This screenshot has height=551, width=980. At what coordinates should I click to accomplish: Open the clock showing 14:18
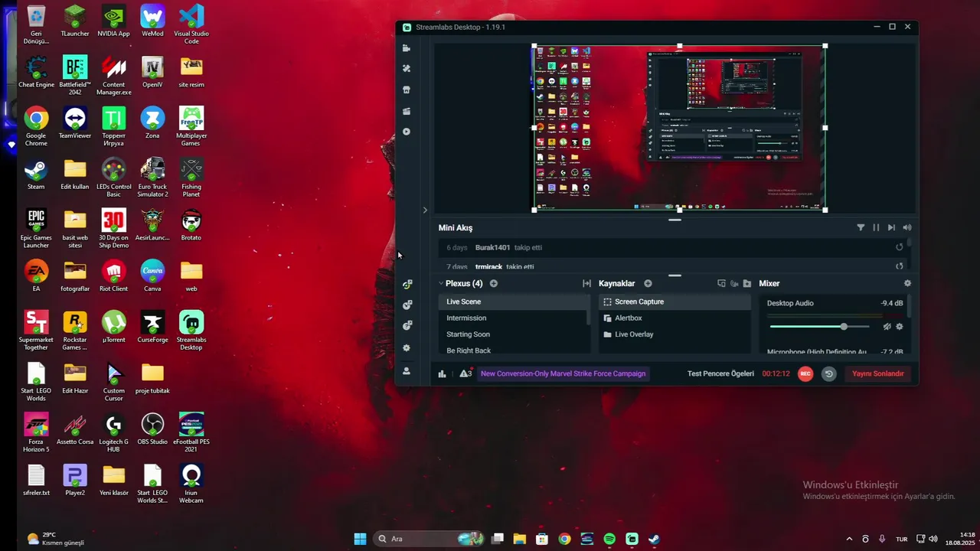coord(960,539)
